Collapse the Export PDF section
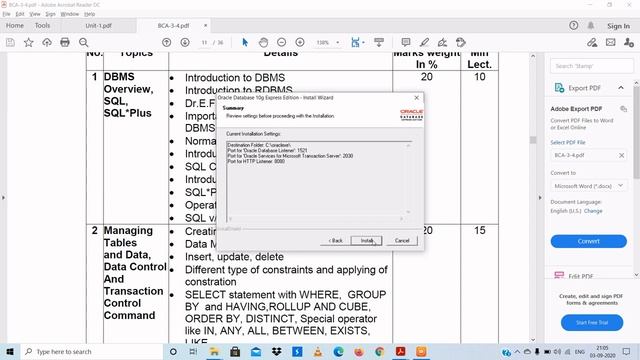The height and width of the screenshot is (360, 640). [621, 88]
